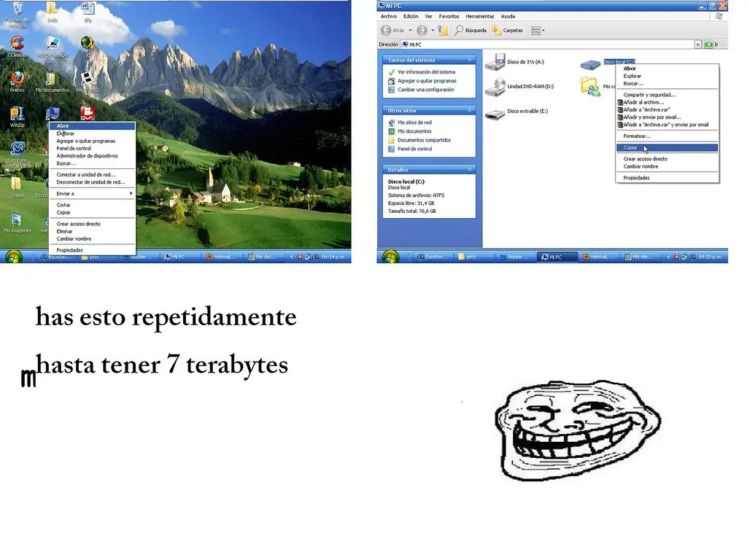Click the up-folder icon in Mi PC toolbar
Screen dimensions: 747x560
pyautogui.click(x=443, y=30)
